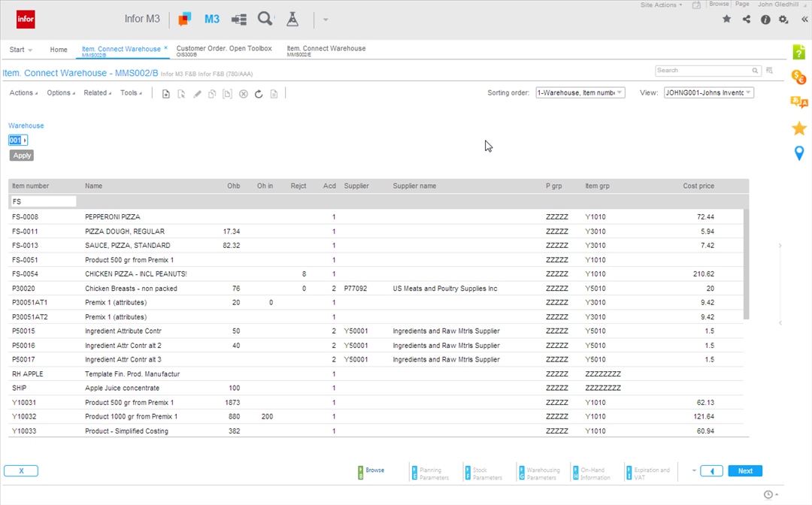Open the green help document sidebar icon
Viewport: 812px width, 505px height.
[799, 52]
